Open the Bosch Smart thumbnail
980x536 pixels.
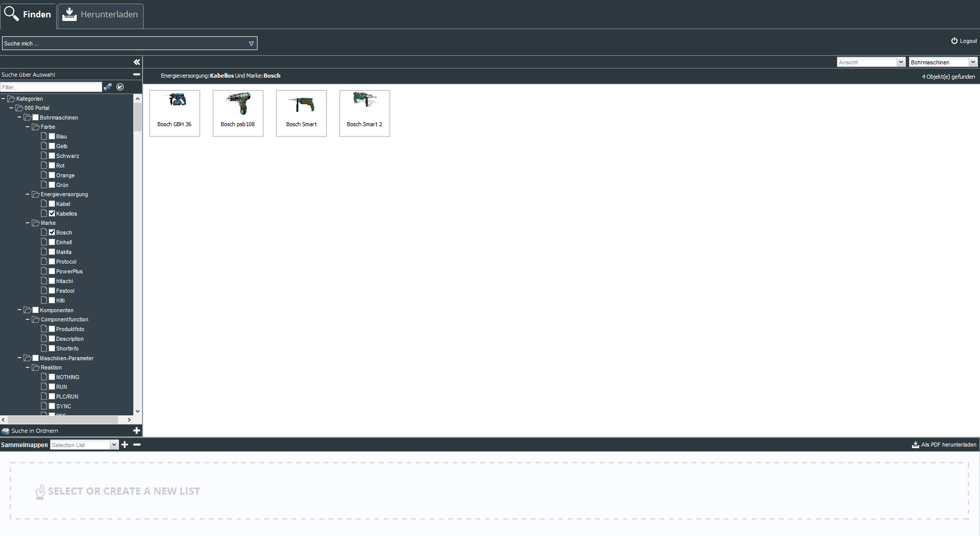coord(301,113)
